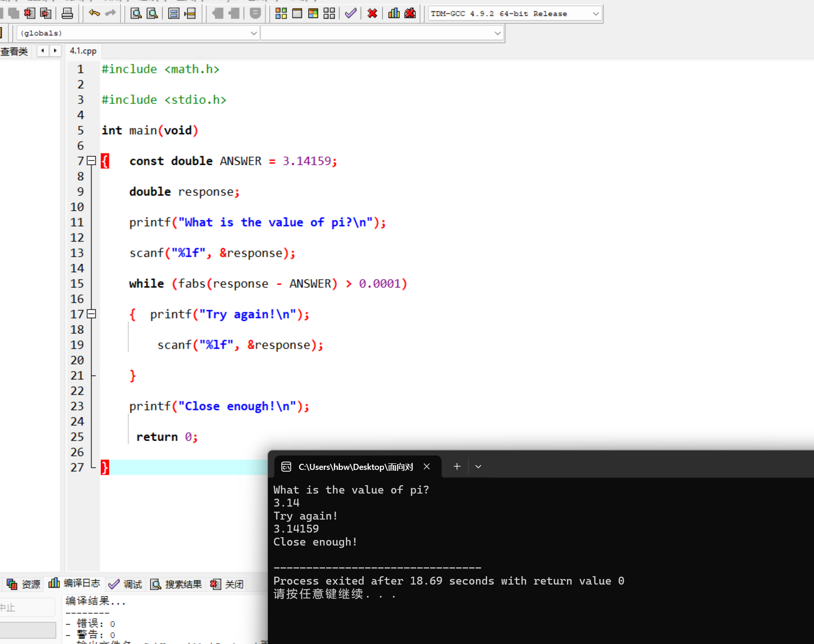The width and height of the screenshot is (814, 644).
Task: Click the Rebuild All grid icon
Action: (329, 13)
